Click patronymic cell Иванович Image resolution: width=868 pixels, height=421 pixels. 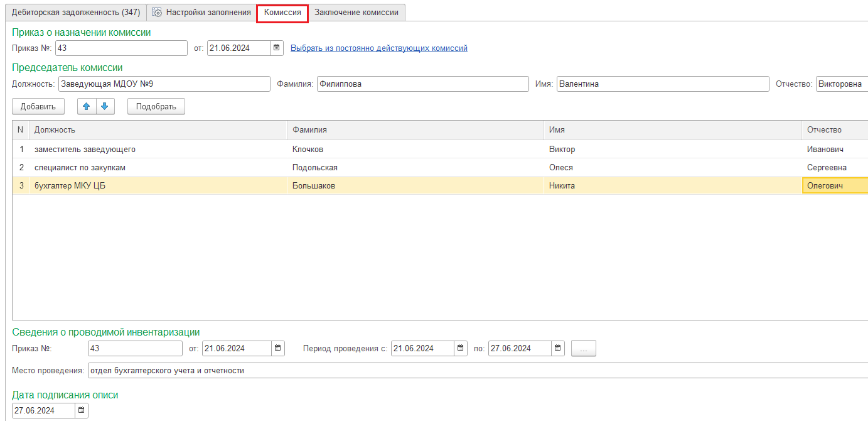(x=835, y=150)
